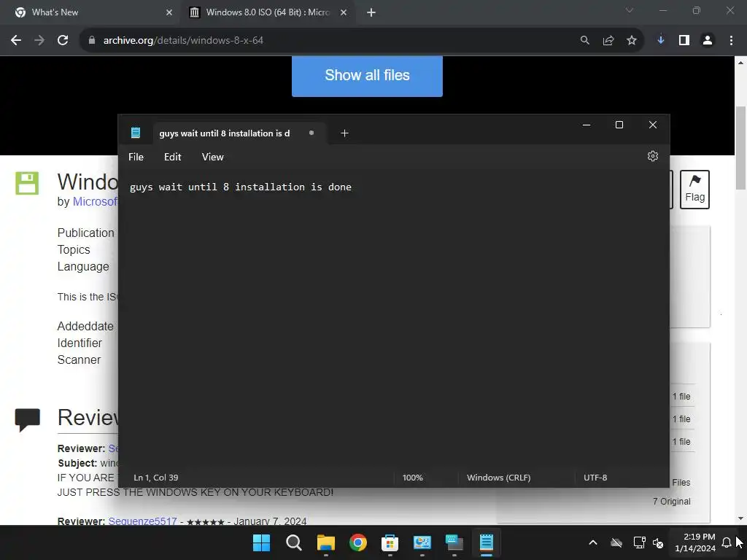Close the What's New Chrome tab
Screen dimensions: 747x560
(169, 12)
